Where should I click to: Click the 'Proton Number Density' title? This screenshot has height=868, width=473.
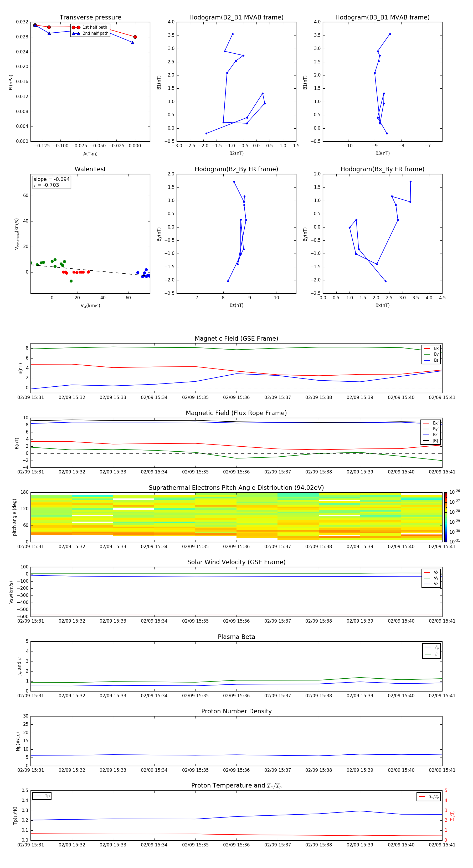(x=236, y=711)
